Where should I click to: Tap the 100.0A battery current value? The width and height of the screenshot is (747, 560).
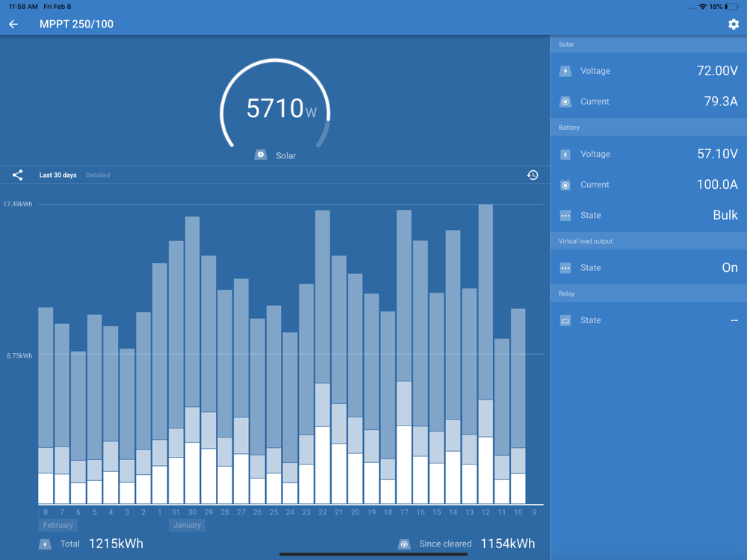click(x=717, y=184)
